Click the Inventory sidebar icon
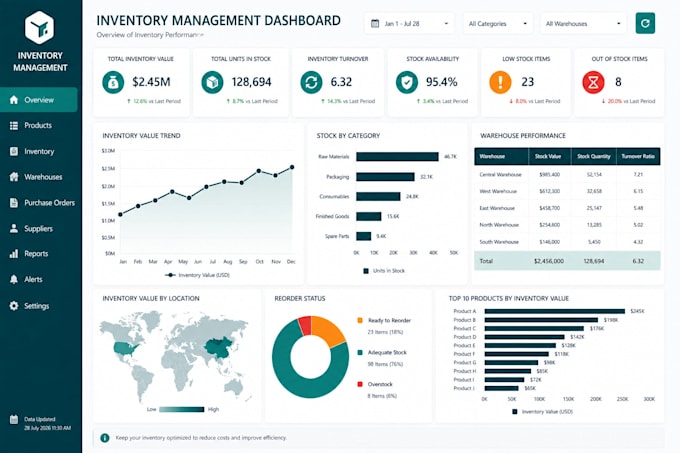Image resolution: width=680 pixels, height=453 pixels. coord(14,151)
